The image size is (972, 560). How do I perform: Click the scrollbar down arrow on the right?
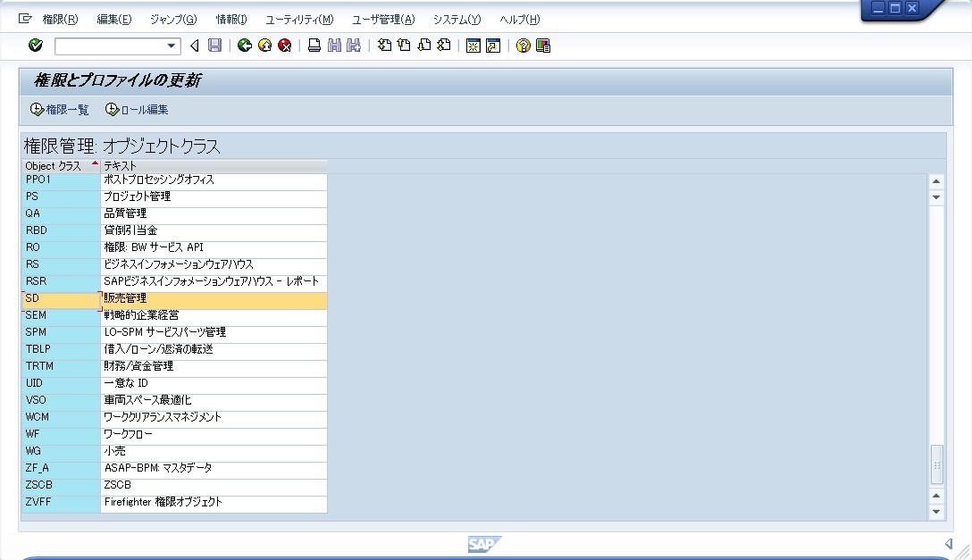coord(936,512)
